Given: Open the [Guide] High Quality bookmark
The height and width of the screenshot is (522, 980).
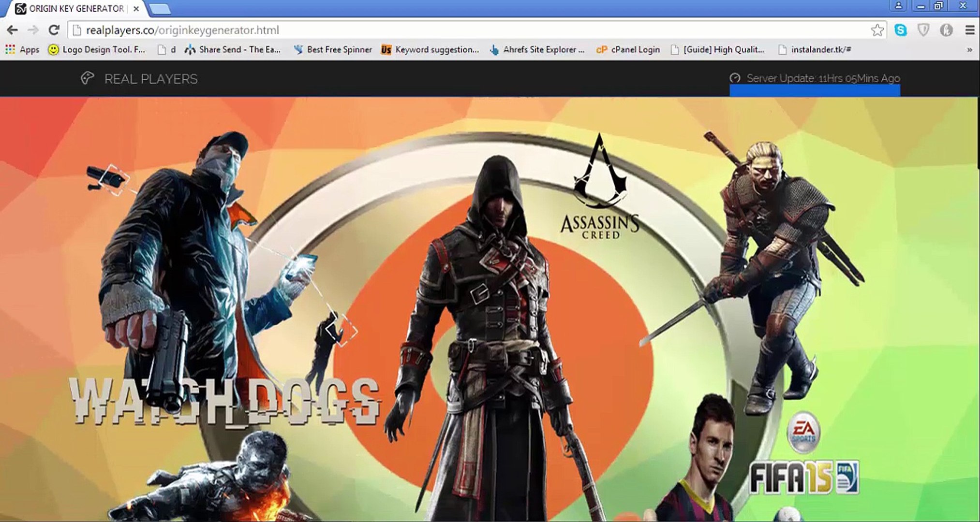Looking at the screenshot, I should (717, 49).
